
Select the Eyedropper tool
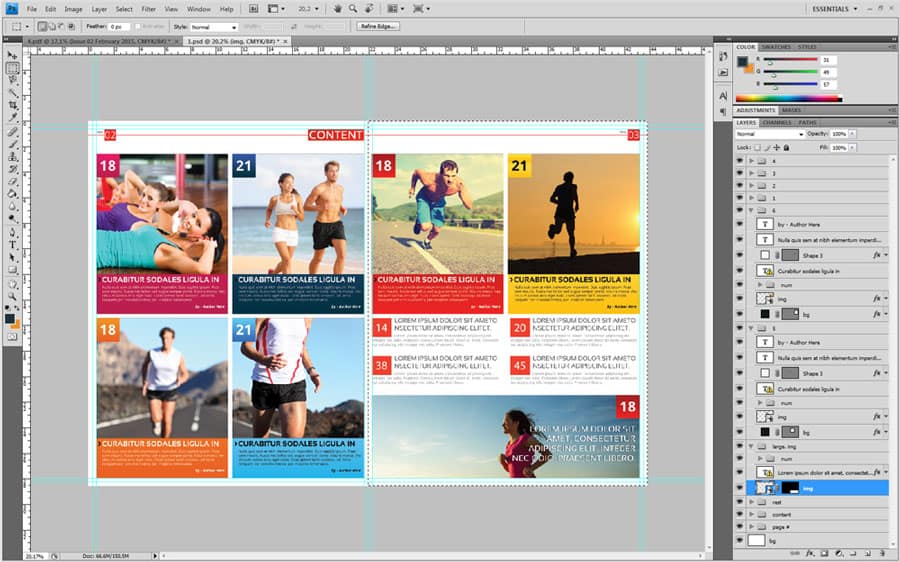click(x=12, y=118)
